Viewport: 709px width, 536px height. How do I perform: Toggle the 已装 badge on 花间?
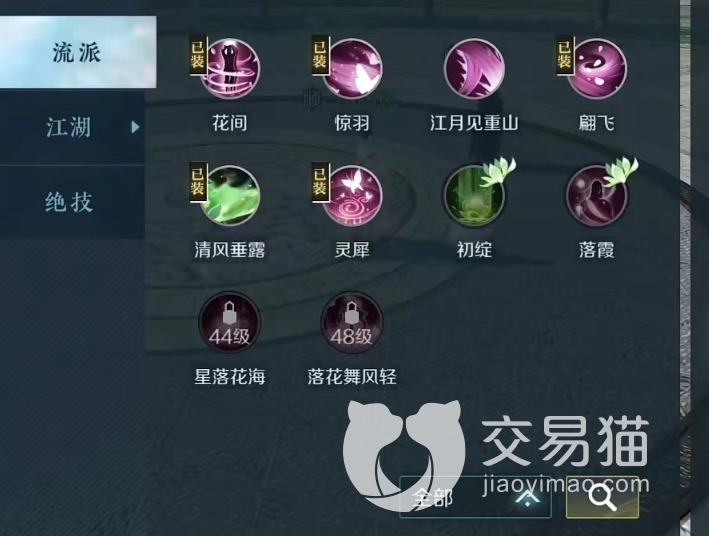pos(198,56)
